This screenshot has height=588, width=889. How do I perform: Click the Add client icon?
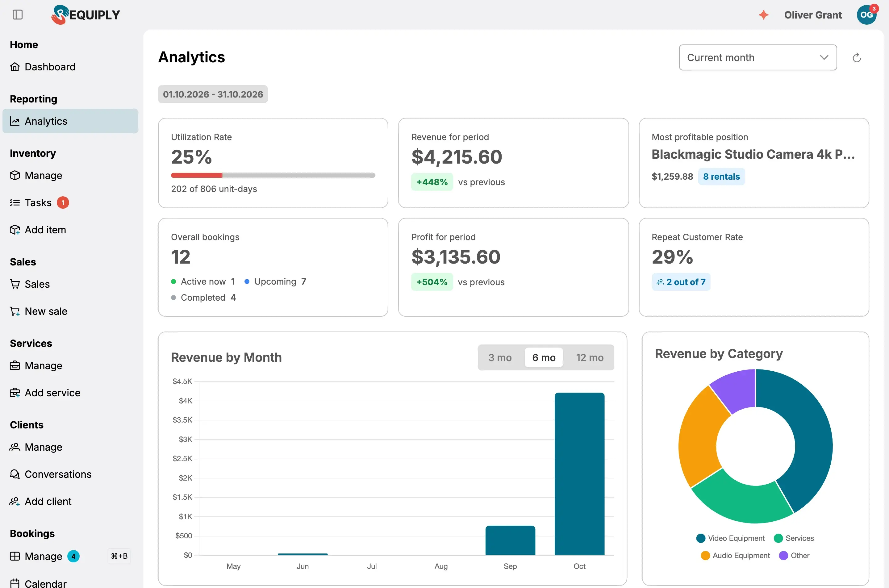[x=15, y=501]
